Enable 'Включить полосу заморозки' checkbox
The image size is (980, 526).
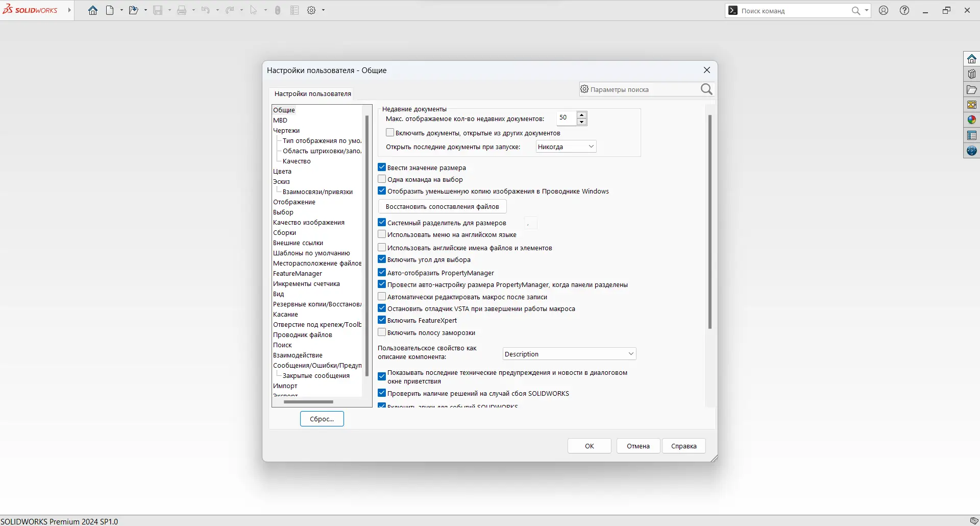click(382, 332)
